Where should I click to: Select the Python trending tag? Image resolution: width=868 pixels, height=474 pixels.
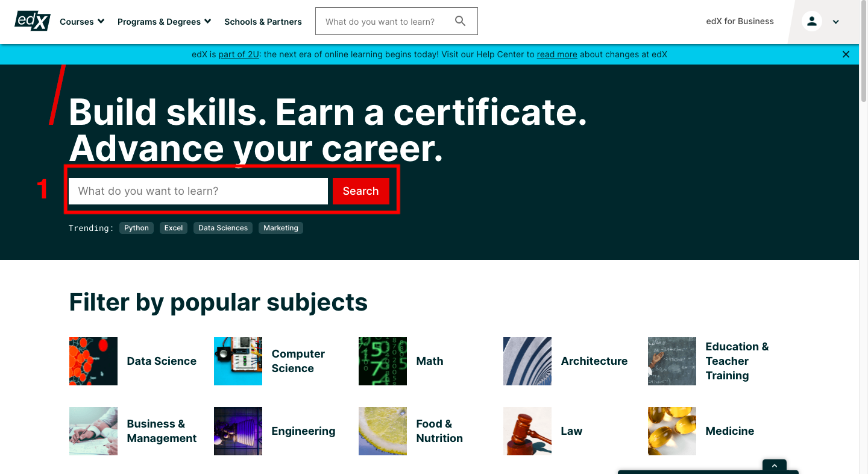click(x=137, y=228)
